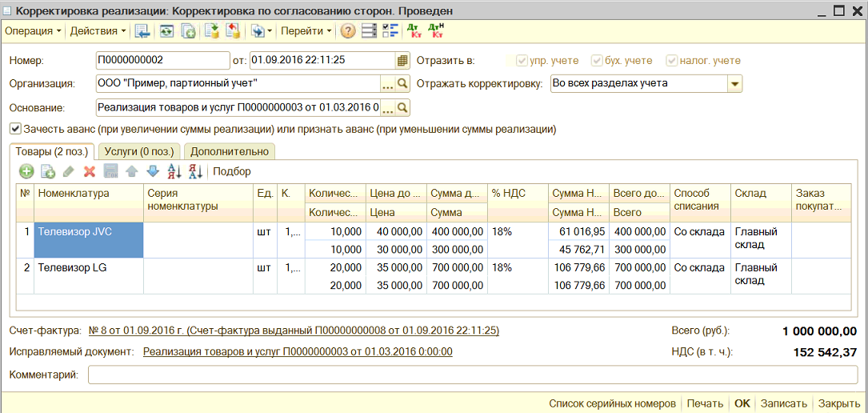868x413 pixels.
Task: Click the copy row icon
Action: (48, 171)
